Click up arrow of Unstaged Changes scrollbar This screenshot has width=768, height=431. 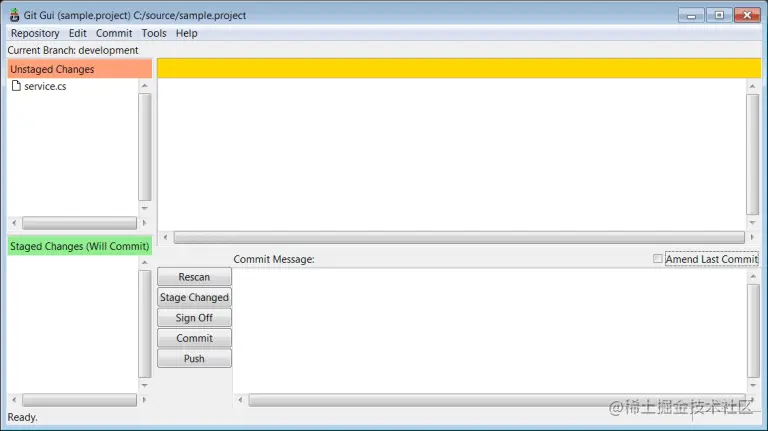[x=145, y=86]
